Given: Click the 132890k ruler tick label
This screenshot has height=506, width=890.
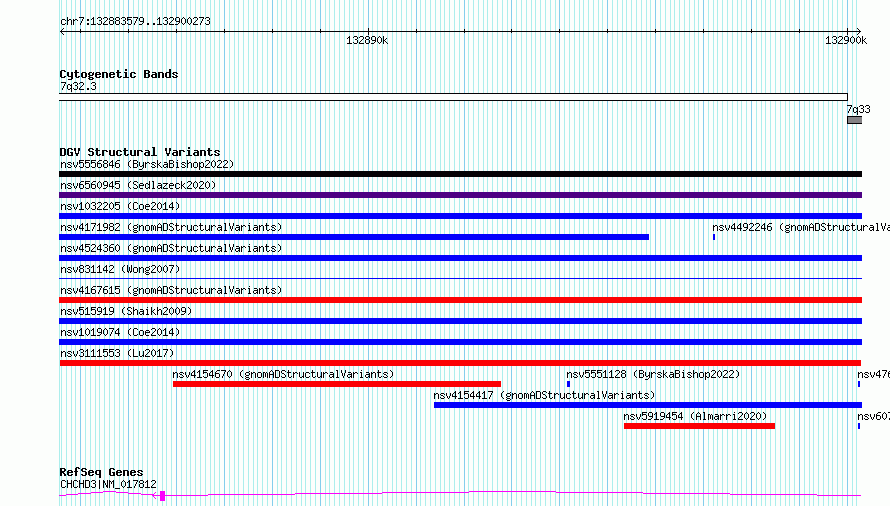Looking at the screenshot, I should click(367, 40).
